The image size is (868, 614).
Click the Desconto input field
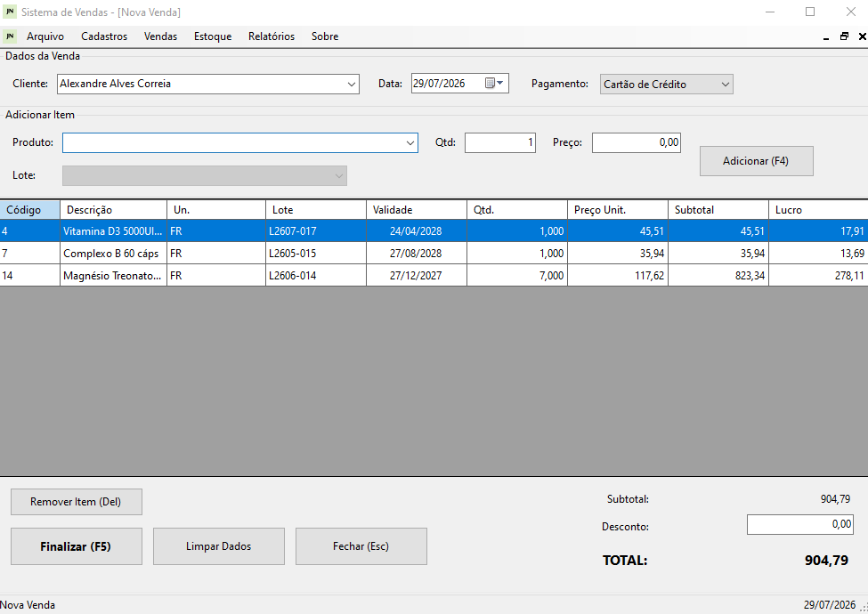tap(800, 524)
